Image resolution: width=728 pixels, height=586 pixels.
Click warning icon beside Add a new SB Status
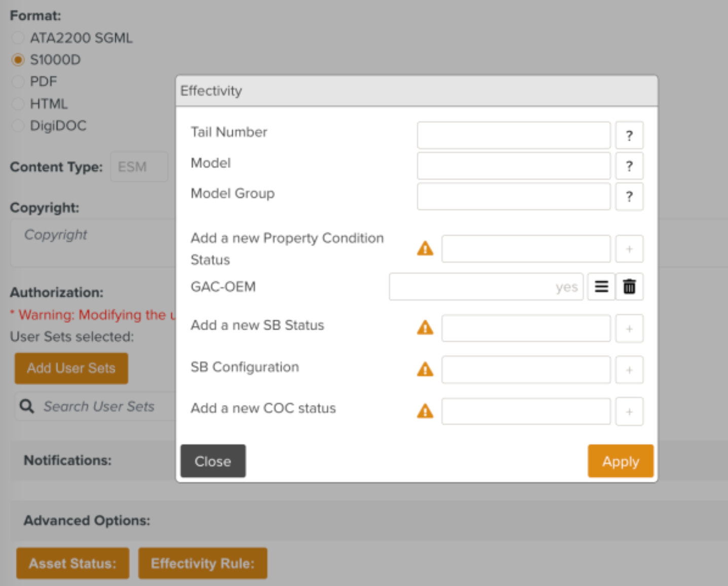(425, 328)
